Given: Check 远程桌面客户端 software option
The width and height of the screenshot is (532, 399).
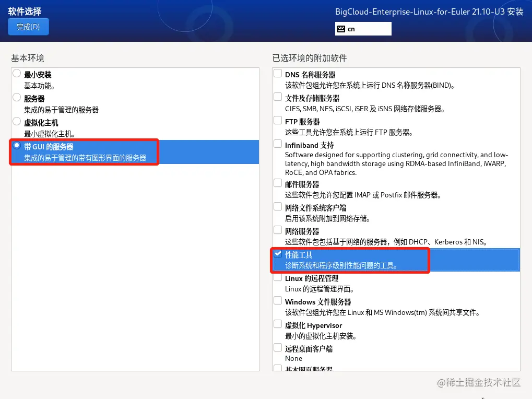Looking at the screenshot, I should (x=277, y=348).
